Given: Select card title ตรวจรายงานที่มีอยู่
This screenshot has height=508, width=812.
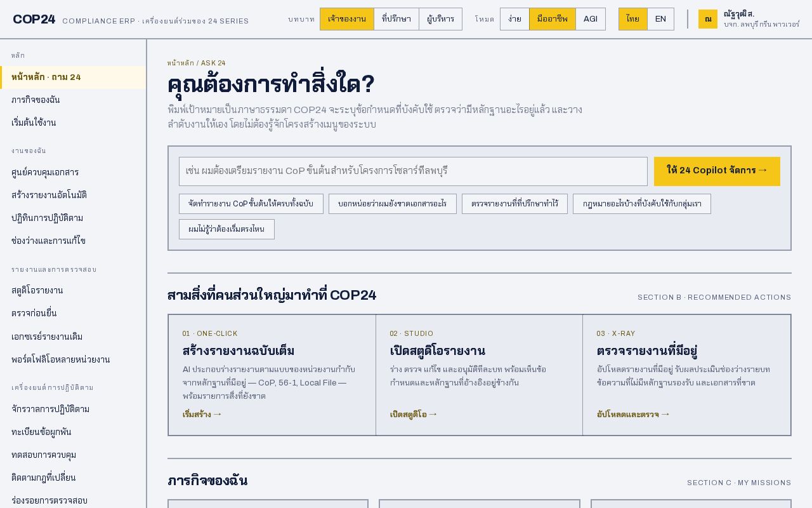Looking at the screenshot, I should tap(646, 351).
